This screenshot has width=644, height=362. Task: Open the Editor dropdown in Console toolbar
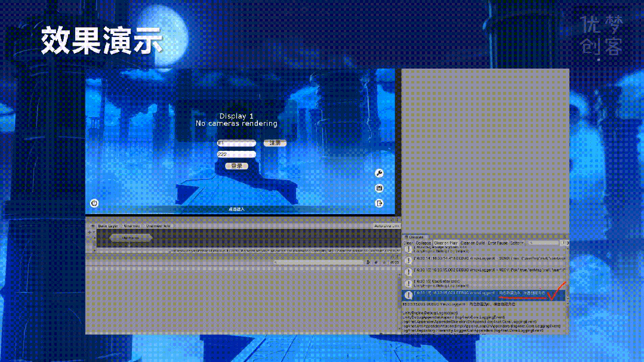point(517,243)
